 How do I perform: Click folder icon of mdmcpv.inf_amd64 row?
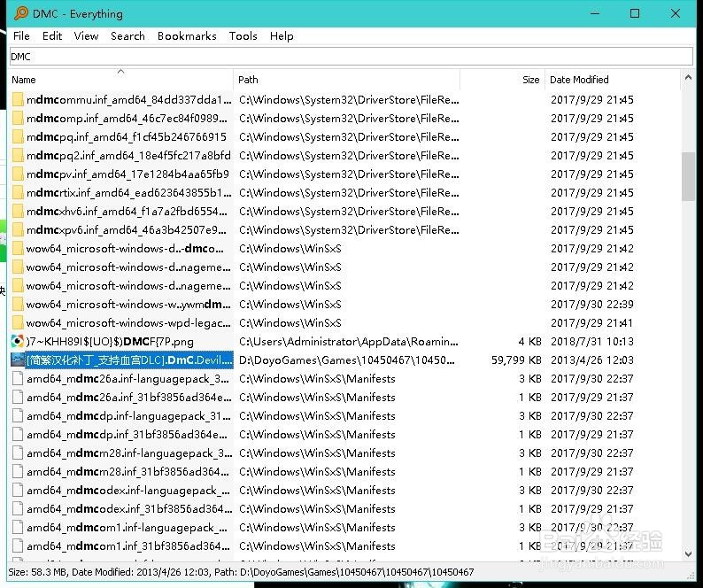pos(18,174)
